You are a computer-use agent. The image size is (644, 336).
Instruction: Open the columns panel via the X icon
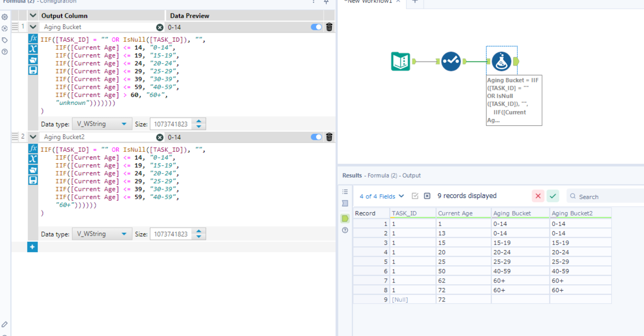click(x=33, y=49)
